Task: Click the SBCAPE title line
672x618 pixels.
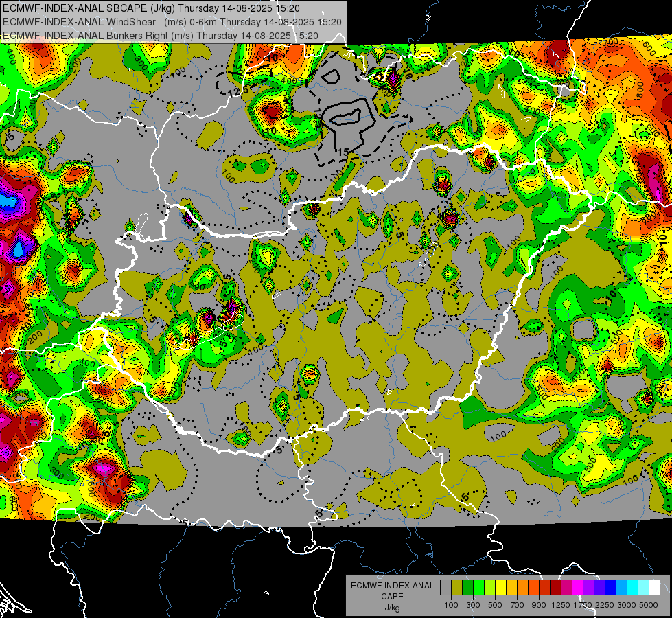Action: point(151,8)
